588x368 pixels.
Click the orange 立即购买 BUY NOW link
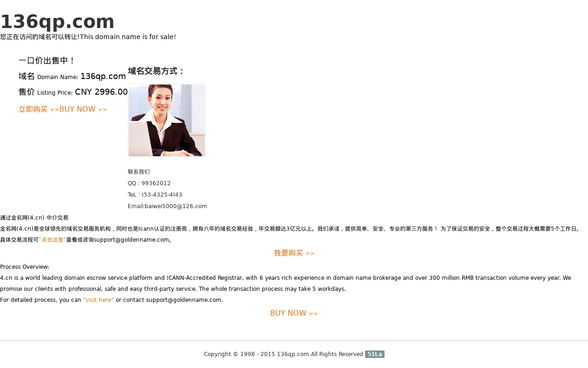(x=63, y=109)
